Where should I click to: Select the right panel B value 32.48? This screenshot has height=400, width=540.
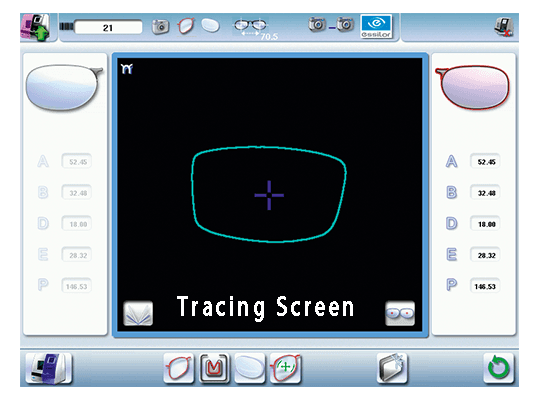(x=485, y=193)
